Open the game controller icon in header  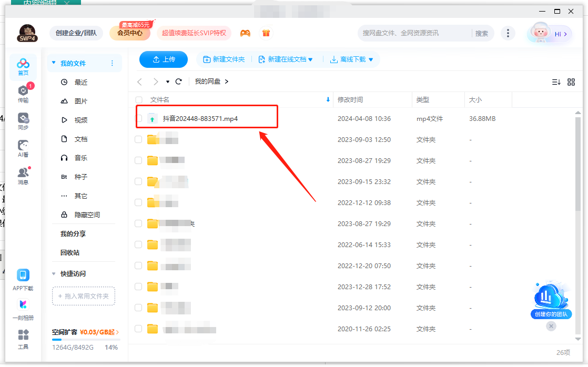[245, 33]
